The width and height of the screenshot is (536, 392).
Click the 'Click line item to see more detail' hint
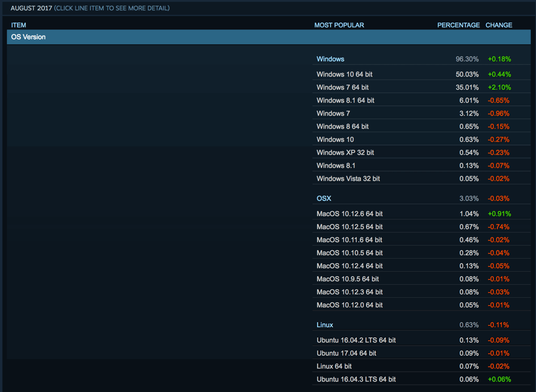point(112,8)
